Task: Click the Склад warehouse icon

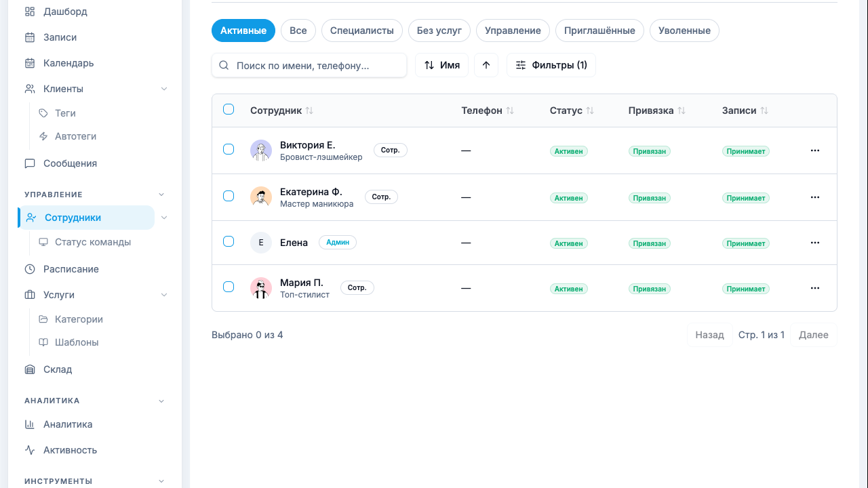Action: tap(30, 369)
